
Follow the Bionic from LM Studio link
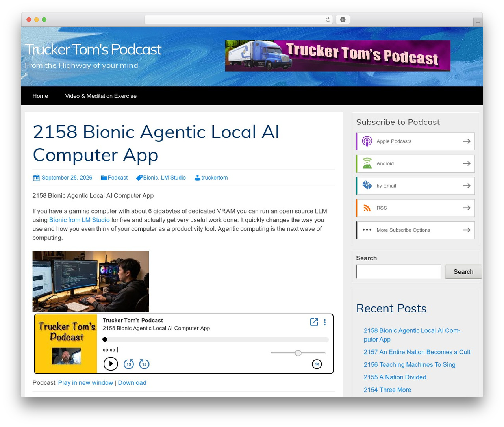[79, 220]
